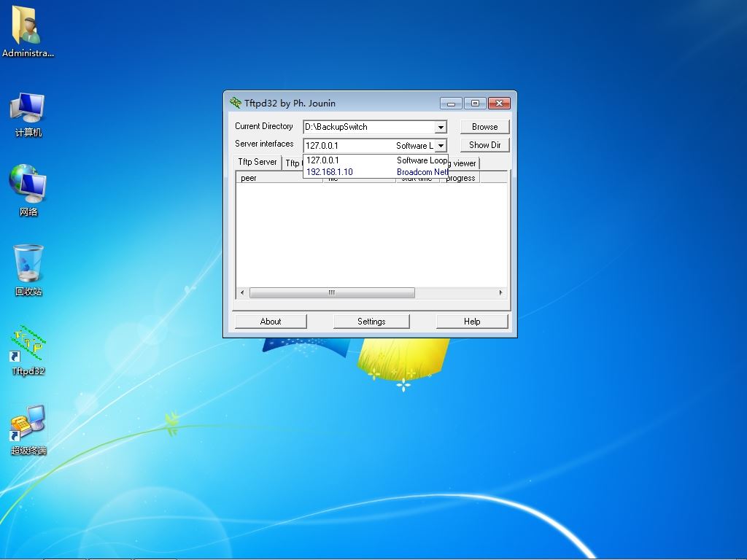The image size is (747, 560).
Task: Open the 网络 desktop icon
Action: [x=28, y=190]
